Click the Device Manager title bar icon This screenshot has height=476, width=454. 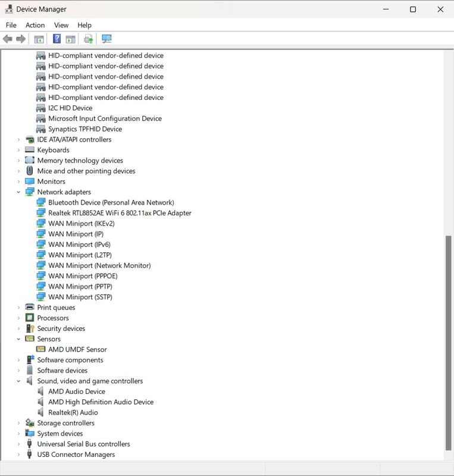point(9,9)
